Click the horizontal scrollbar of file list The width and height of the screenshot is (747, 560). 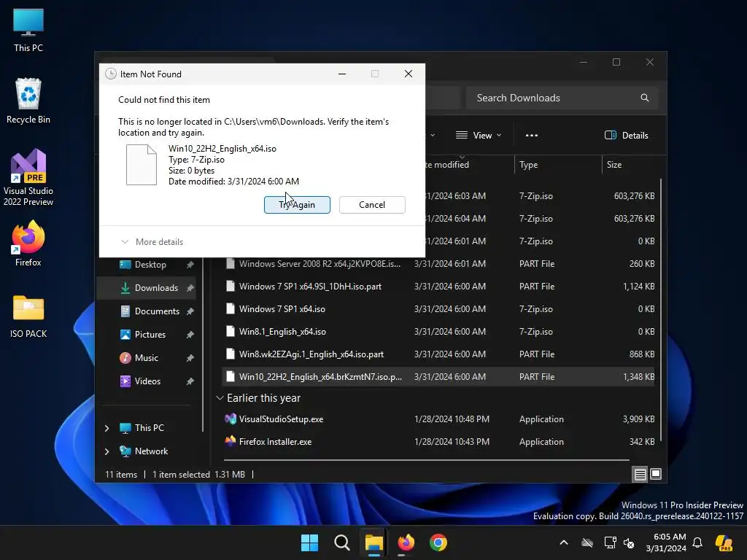pos(426,460)
